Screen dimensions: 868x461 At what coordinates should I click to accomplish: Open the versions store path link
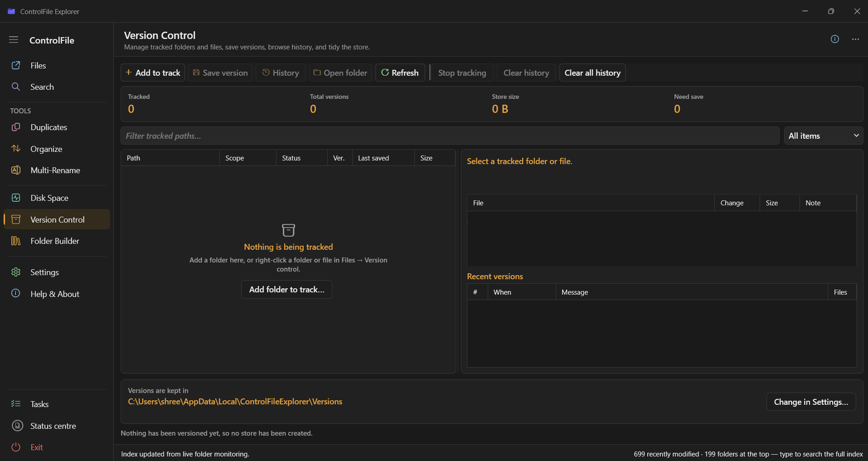235,402
